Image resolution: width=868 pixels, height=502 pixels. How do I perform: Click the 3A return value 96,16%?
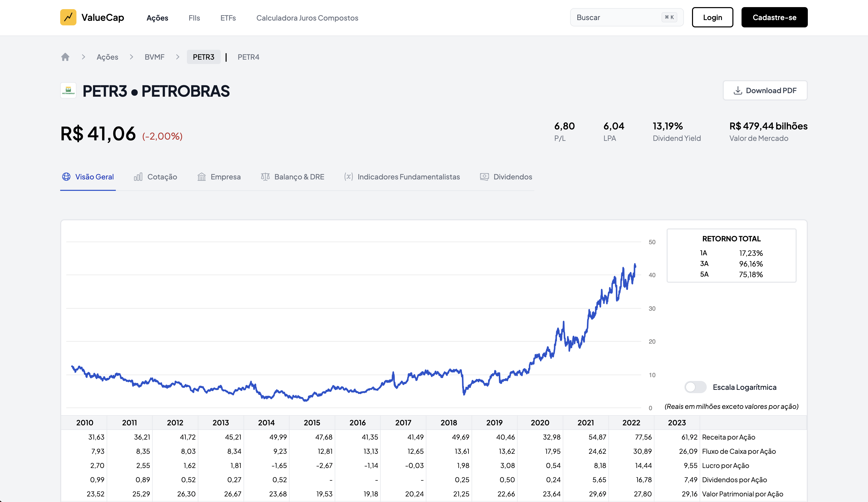[x=751, y=264]
